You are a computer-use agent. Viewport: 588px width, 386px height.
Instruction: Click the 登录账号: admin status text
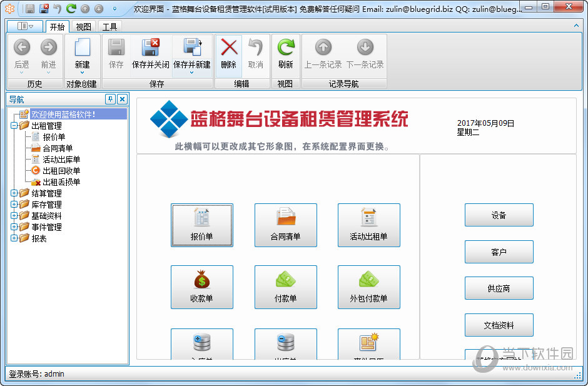(x=36, y=373)
